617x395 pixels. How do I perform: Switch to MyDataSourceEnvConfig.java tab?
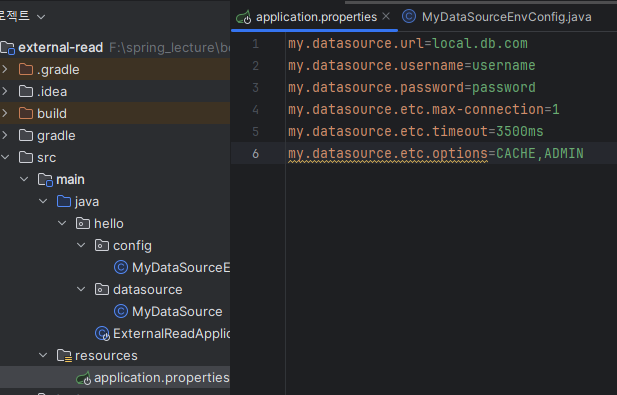point(497,17)
